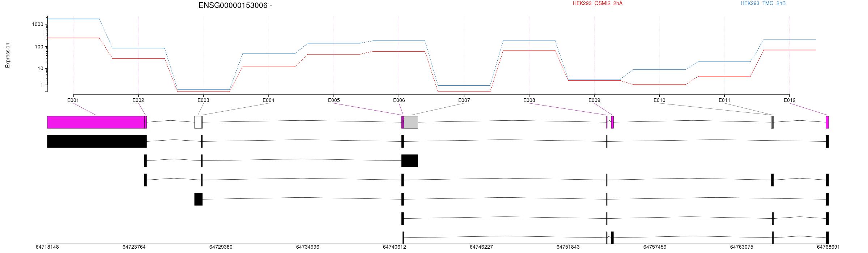The image size is (868, 253).
Task: Select the black starting exon of fourth transcript
Action: 199,200
